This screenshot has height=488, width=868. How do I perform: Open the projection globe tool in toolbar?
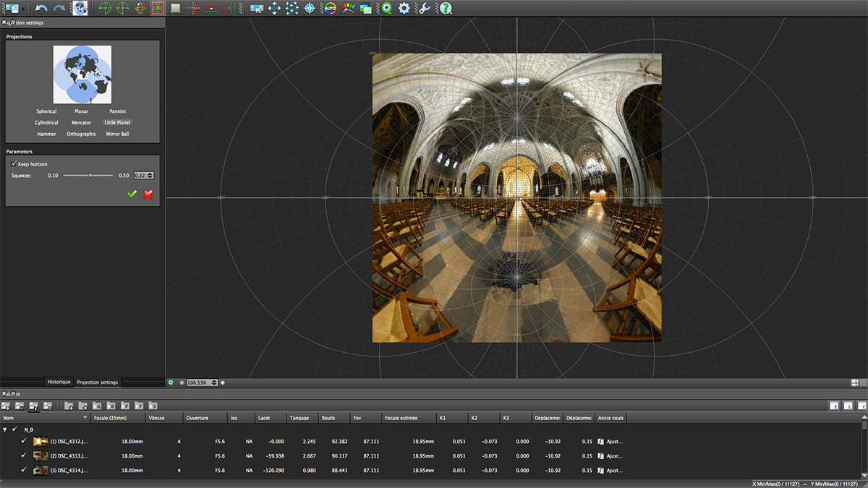[x=80, y=8]
